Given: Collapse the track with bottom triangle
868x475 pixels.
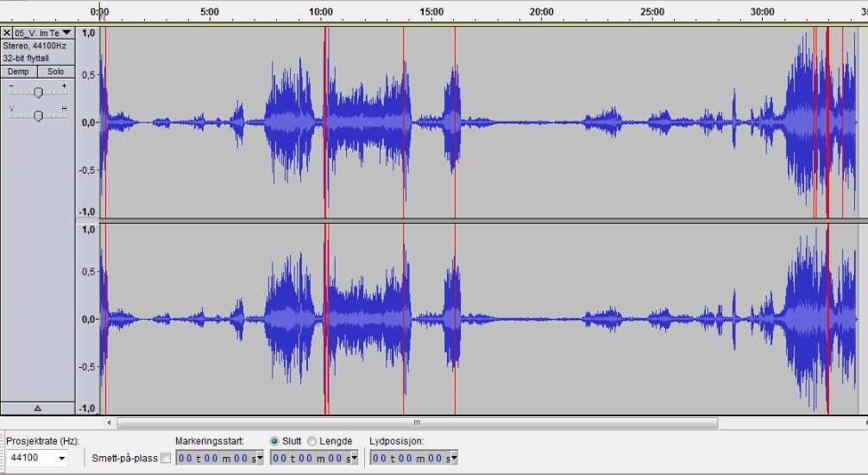Looking at the screenshot, I should click(x=38, y=408).
